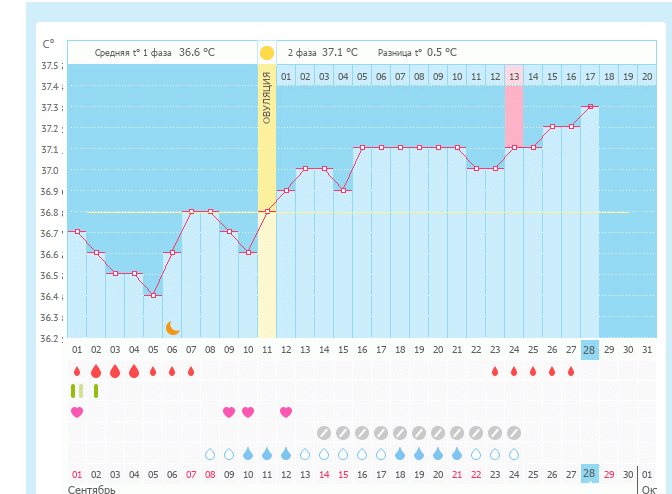This screenshot has width=672, height=494.
Task: Select phase 2 day 01 in header
Action: tap(286, 76)
